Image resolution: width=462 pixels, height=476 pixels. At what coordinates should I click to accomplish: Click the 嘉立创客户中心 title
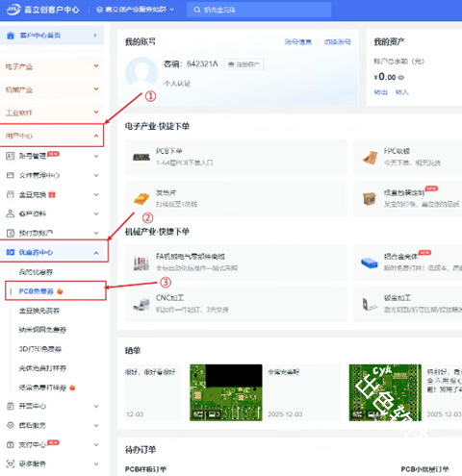[52, 10]
